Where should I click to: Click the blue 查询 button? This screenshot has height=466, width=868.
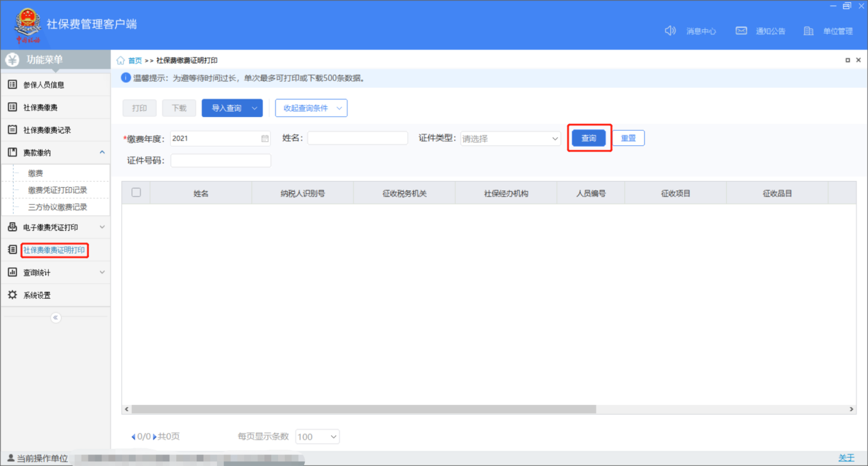tap(588, 138)
